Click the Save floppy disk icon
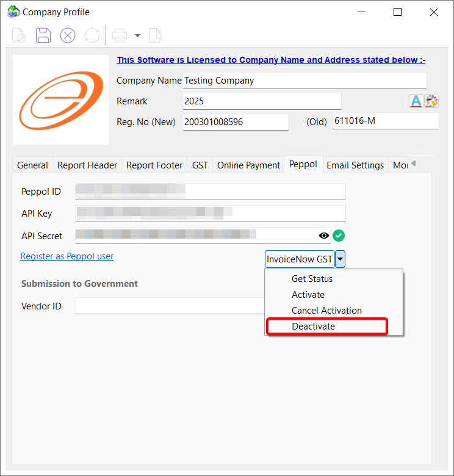 tap(43, 35)
